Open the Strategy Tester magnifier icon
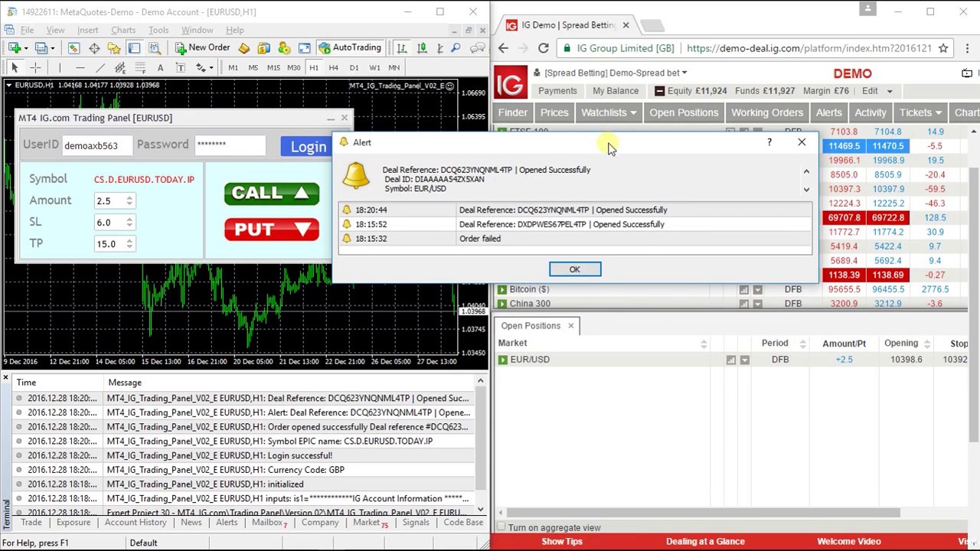980x551 pixels. tap(155, 47)
